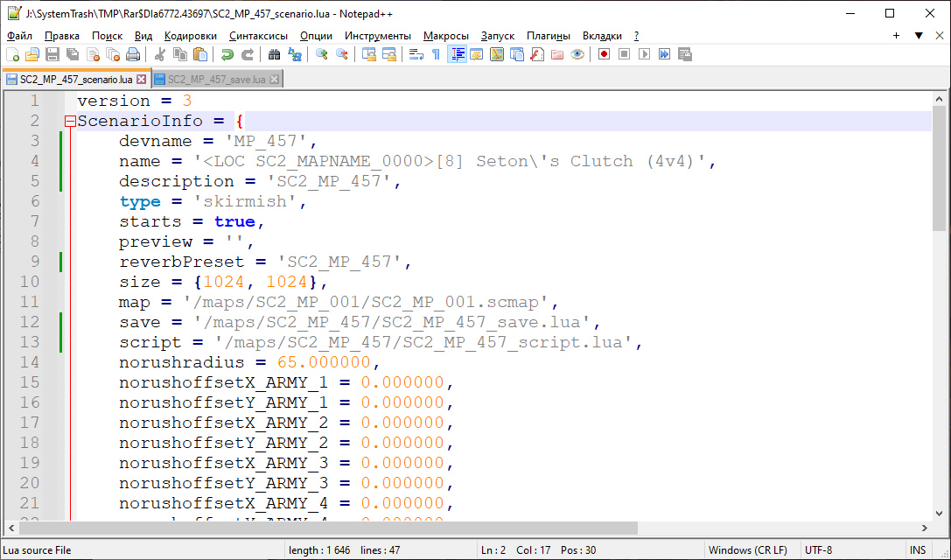951x560 pixels.
Task: Open Find dialog with binoculars icon
Action: pyautogui.click(x=274, y=54)
